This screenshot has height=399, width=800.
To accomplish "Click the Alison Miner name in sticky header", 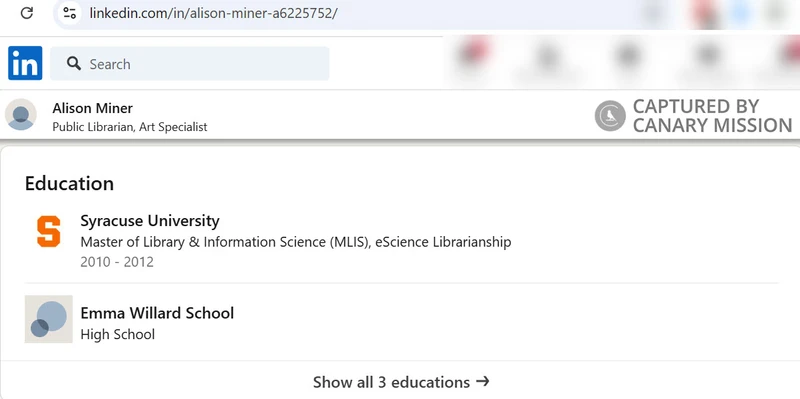I will pos(92,108).
